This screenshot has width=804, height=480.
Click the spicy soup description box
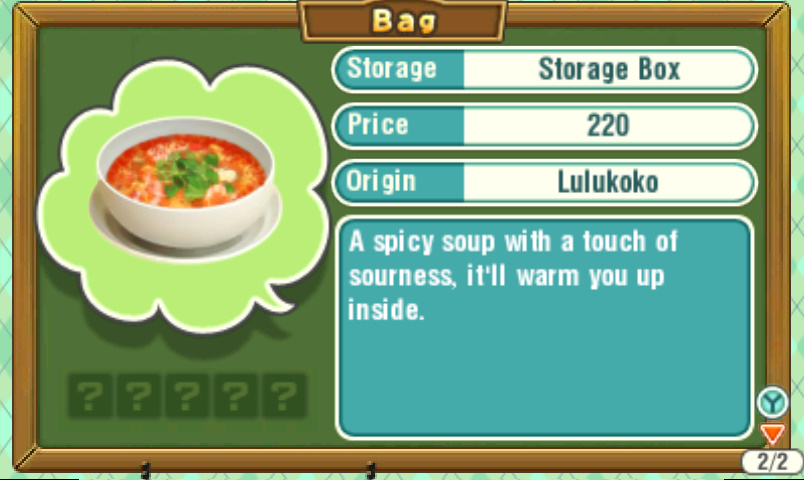[544, 328]
